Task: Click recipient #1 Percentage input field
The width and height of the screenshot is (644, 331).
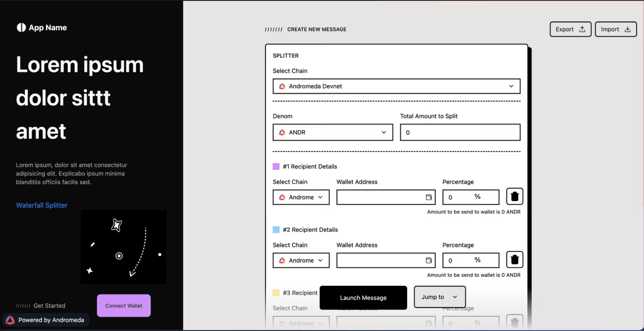Action: pyautogui.click(x=460, y=197)
